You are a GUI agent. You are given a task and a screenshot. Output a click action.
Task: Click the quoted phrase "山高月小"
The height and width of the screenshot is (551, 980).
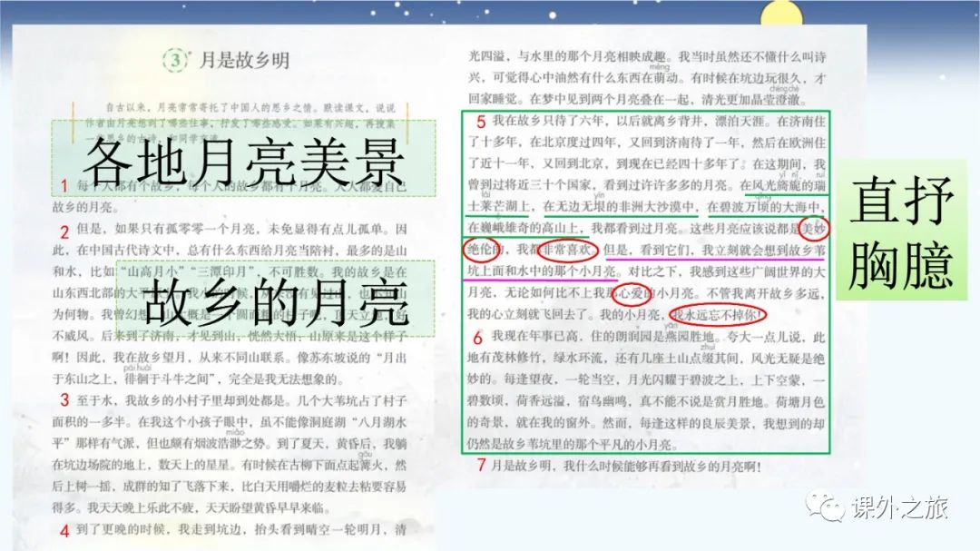(x=152, y=272)
